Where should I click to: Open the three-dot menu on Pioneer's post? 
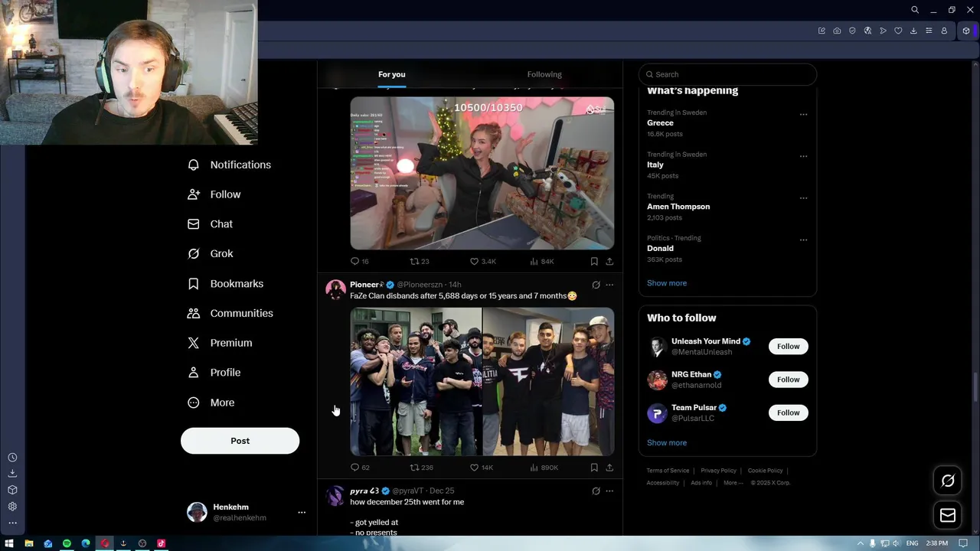coord(609,285)
